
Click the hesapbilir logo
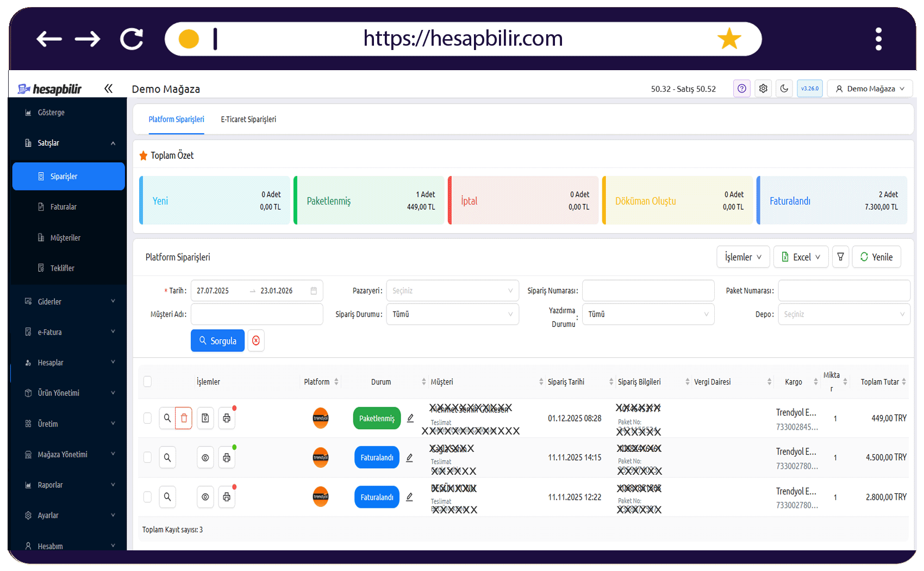coord(49,89)
